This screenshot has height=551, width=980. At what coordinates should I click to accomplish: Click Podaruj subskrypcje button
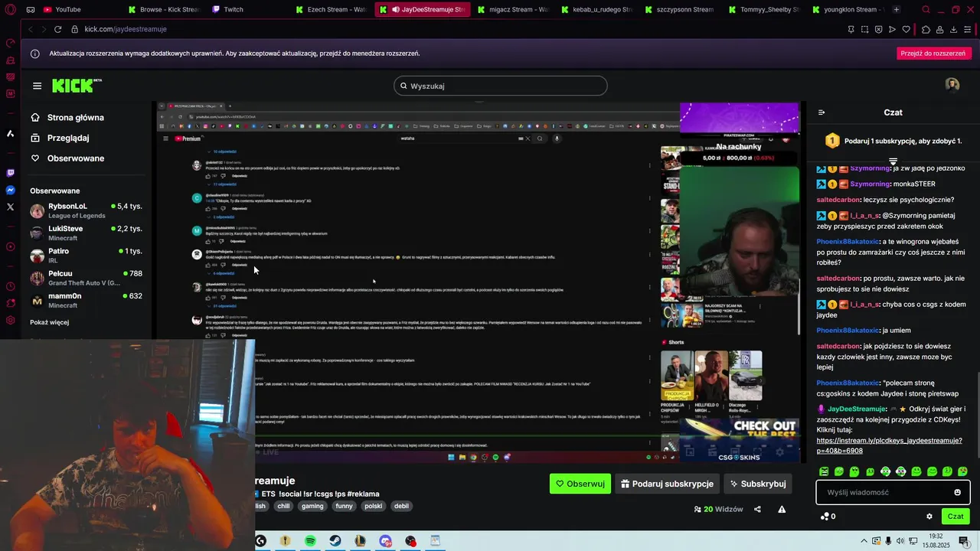coord(667,484)
